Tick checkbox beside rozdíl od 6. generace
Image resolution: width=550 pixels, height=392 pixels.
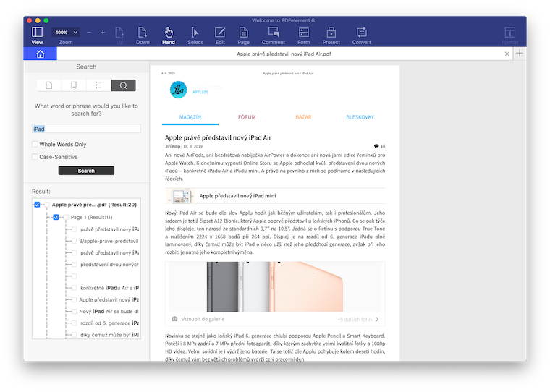(74, 323)
